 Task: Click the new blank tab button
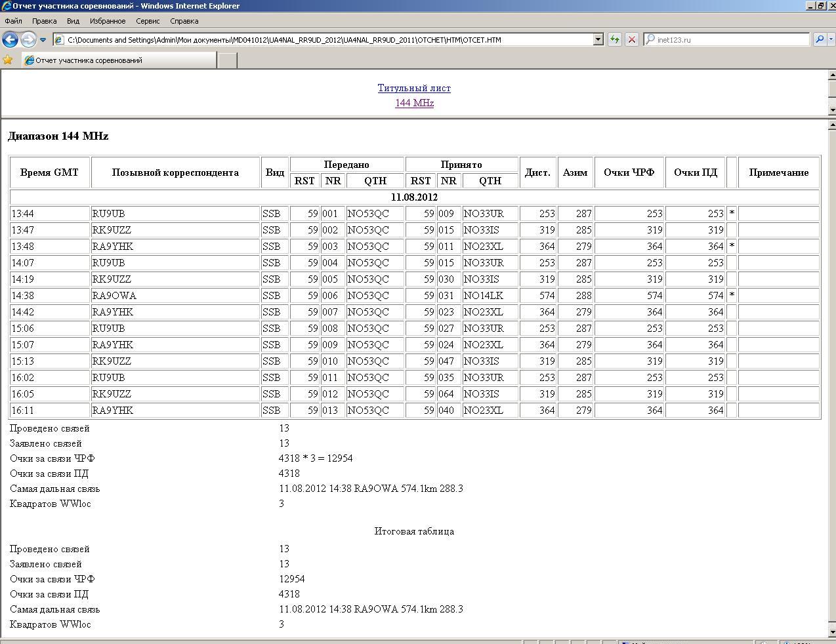click(227, 60)
